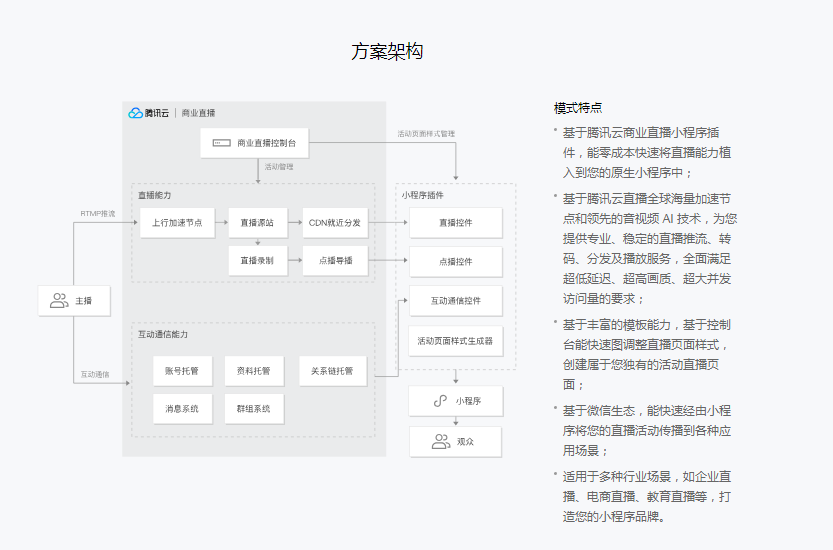Click the bullet starting 基于微信生态
833x550 pixels.
pos(647,430)
